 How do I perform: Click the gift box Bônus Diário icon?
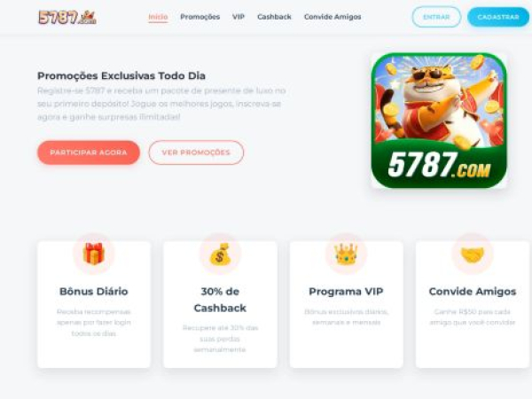pos(94,254)
